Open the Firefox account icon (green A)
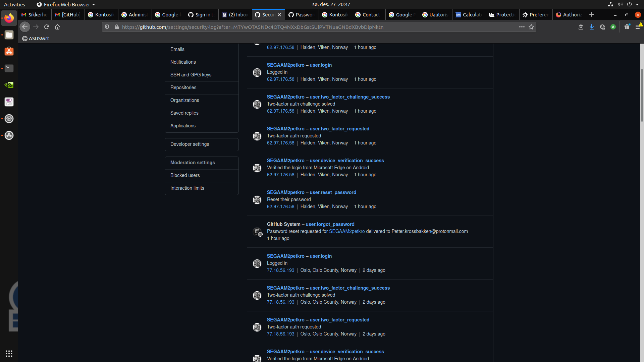 click(x=613, y=27)
